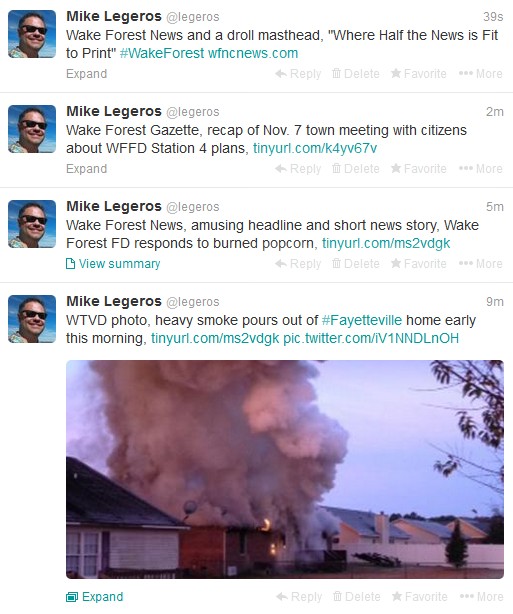
Task: Open the wfncnews.com link
Action: pyautogui.click(x=253, y=53)
